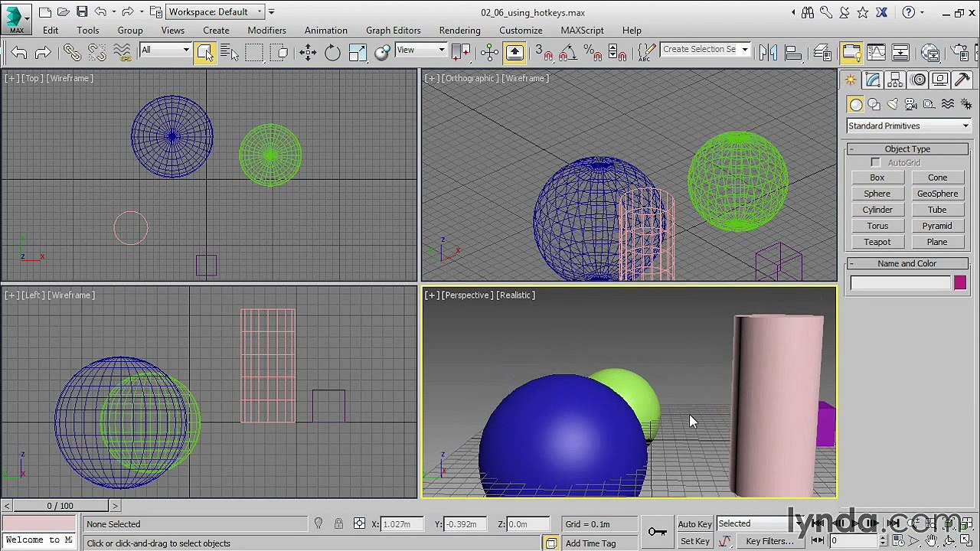Select the Cameras category icon
980x551 pixels.
(910, 104)
